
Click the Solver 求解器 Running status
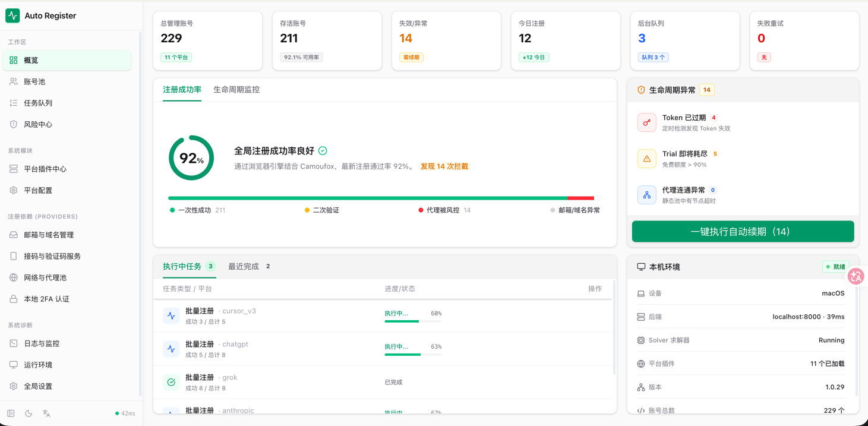coord(831,340)
